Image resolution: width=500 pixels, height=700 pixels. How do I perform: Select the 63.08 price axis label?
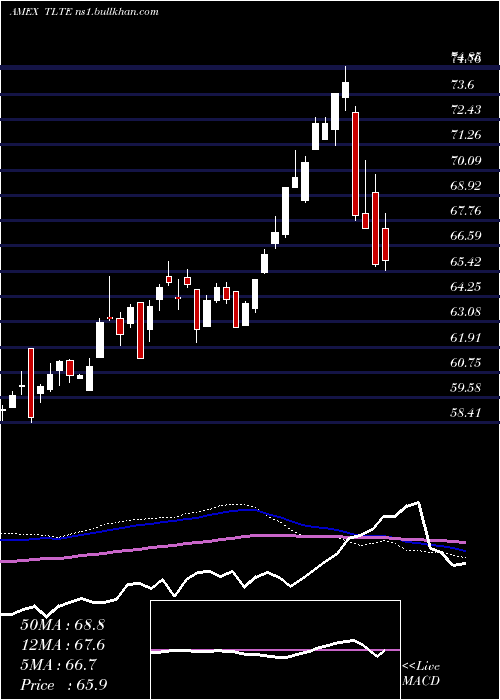pyautogui.click(x=466, y=311)
